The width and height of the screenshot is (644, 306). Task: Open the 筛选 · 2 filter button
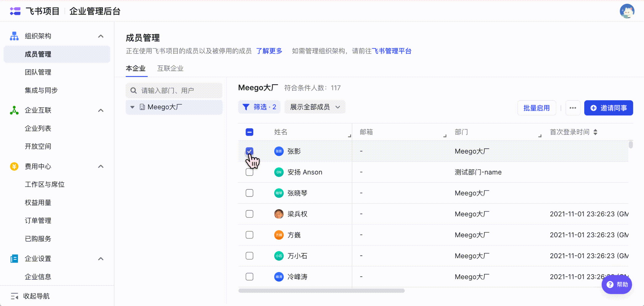259,107
